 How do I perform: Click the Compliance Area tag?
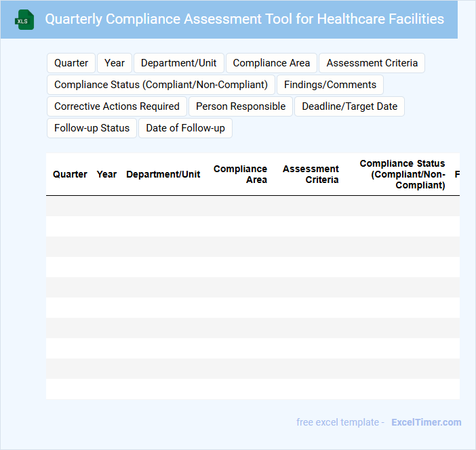pos(271,63)
